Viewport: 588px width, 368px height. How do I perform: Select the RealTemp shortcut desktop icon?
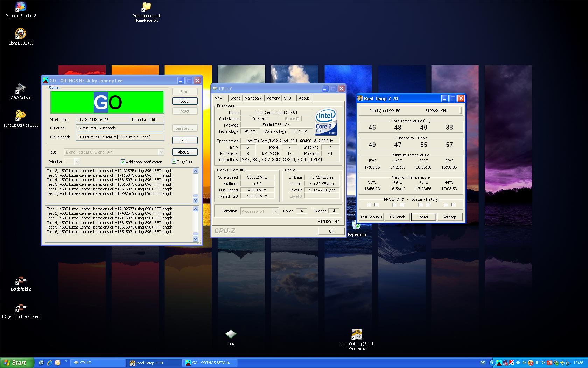(357, 339)
